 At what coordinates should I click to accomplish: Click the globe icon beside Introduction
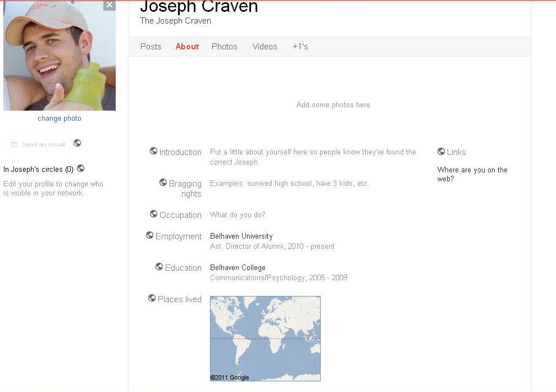click(x=153, y=151)
